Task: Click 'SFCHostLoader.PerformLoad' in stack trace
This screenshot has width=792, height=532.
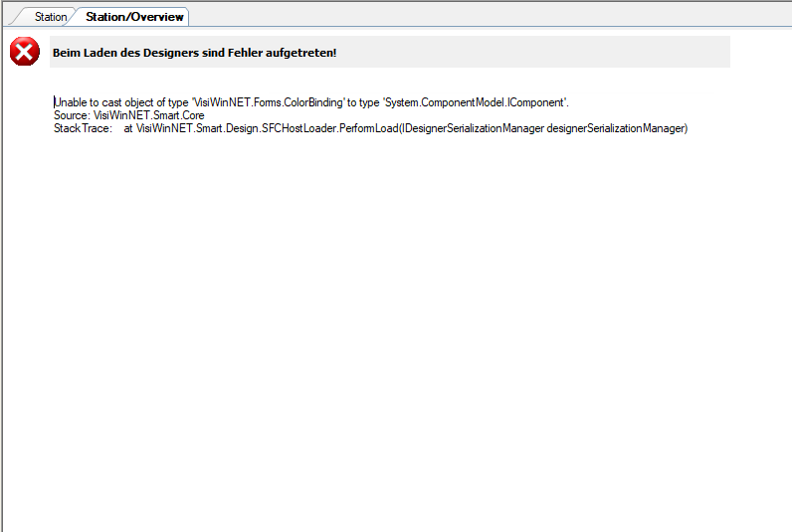Action: pyautogui.click(x=331, y=128)
